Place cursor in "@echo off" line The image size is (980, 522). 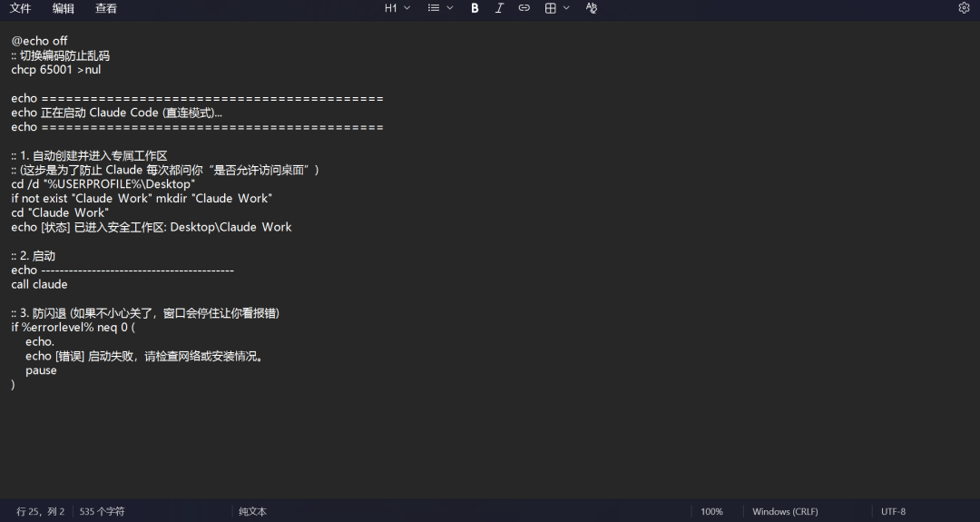tap(39, 41)
